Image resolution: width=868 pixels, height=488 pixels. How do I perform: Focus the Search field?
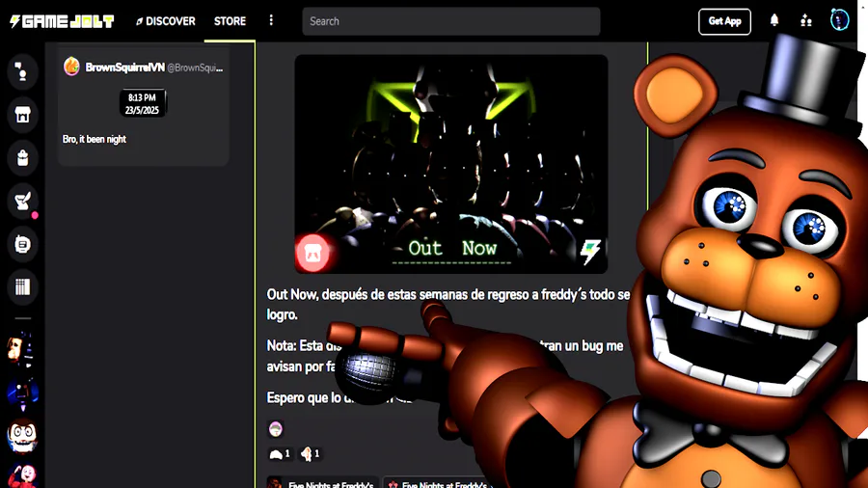point(451,21)
